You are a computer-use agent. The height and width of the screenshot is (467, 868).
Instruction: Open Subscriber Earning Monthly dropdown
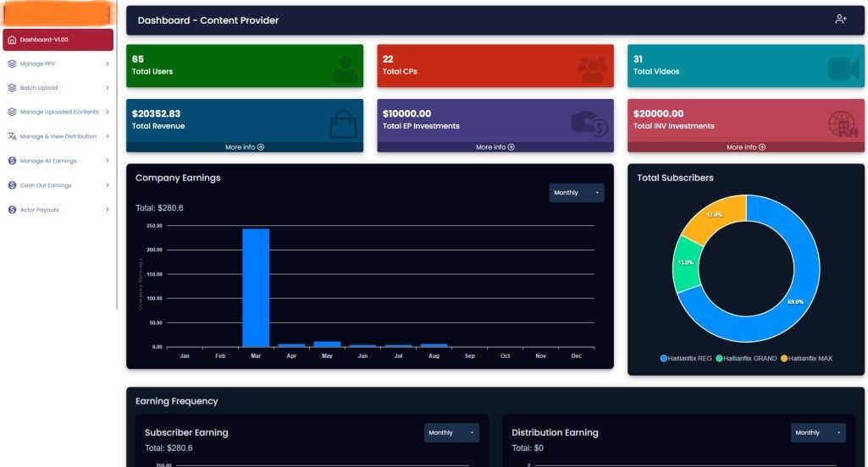click(451, 432)
